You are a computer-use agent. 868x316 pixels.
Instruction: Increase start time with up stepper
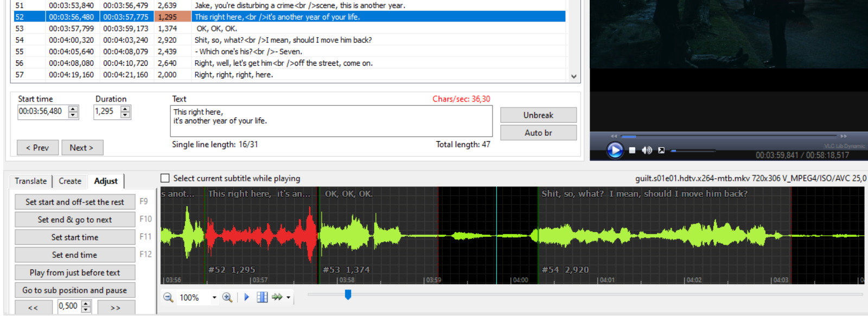(73, 109)
